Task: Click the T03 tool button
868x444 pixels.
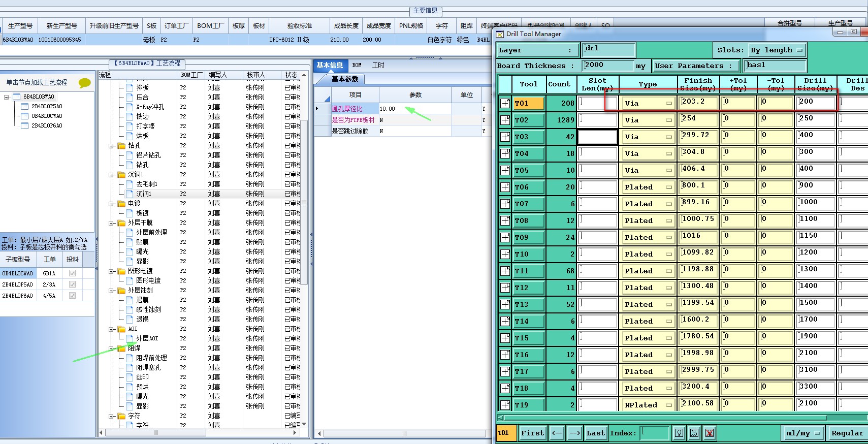Action: (x=528, y=137)
